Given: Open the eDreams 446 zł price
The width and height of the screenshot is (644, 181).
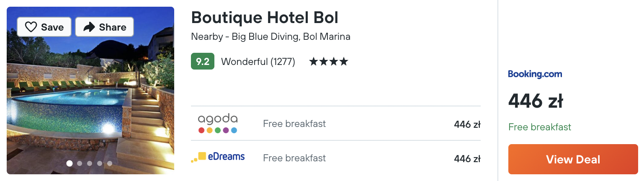Looking at the screenshot, I should click(467, 158).
